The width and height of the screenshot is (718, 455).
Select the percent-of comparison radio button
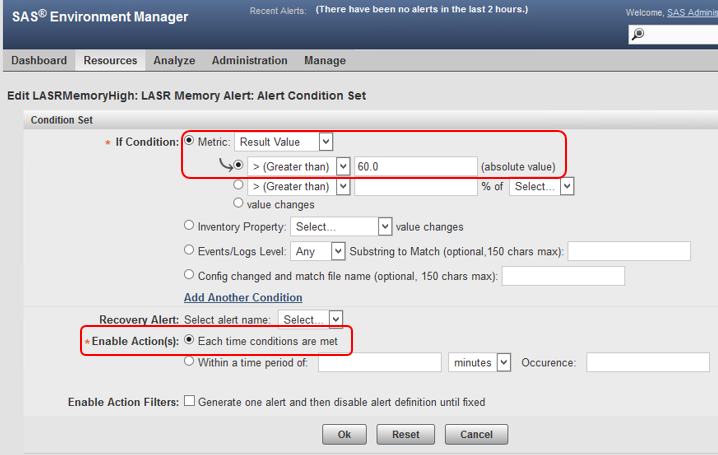pos(238,185)
